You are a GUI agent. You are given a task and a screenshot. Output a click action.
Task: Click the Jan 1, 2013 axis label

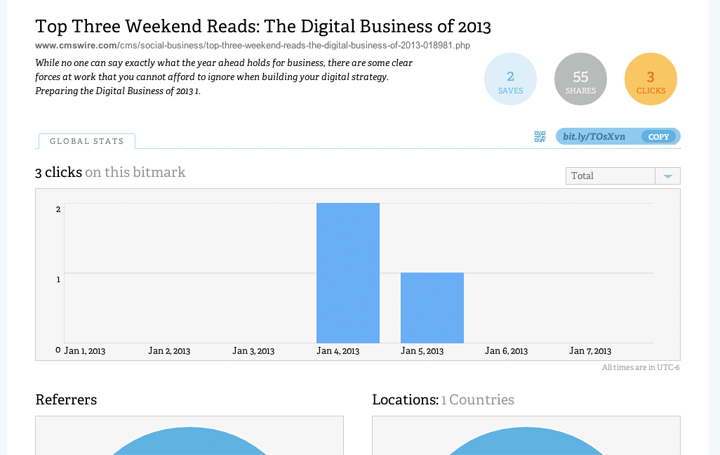coord(84,351)
